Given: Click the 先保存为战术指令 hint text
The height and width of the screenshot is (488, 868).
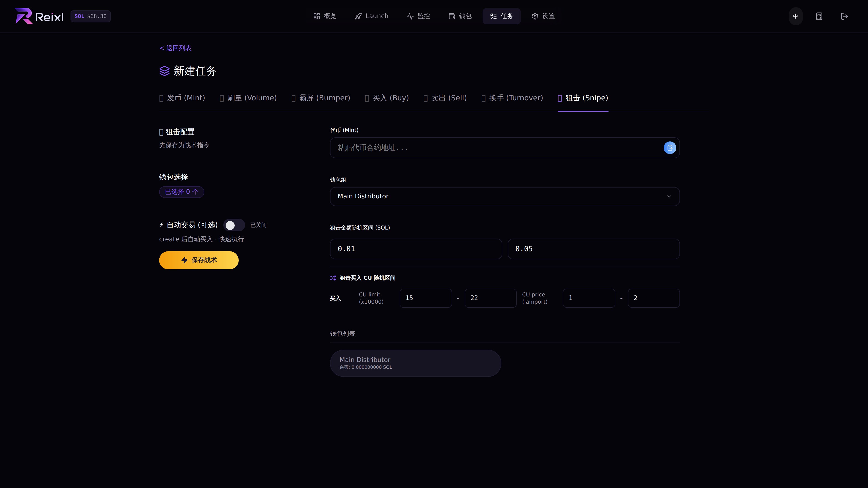Looking at the screenshot, I should pos(184,145).
